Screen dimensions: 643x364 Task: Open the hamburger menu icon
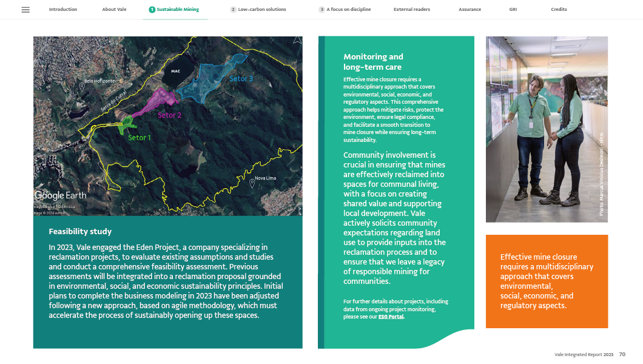coord(25,10)
